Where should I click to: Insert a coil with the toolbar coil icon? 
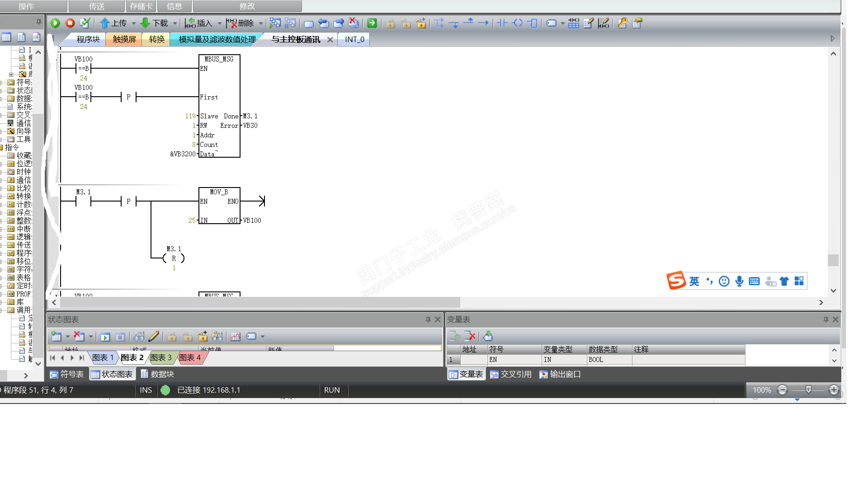tap(518, 23)
